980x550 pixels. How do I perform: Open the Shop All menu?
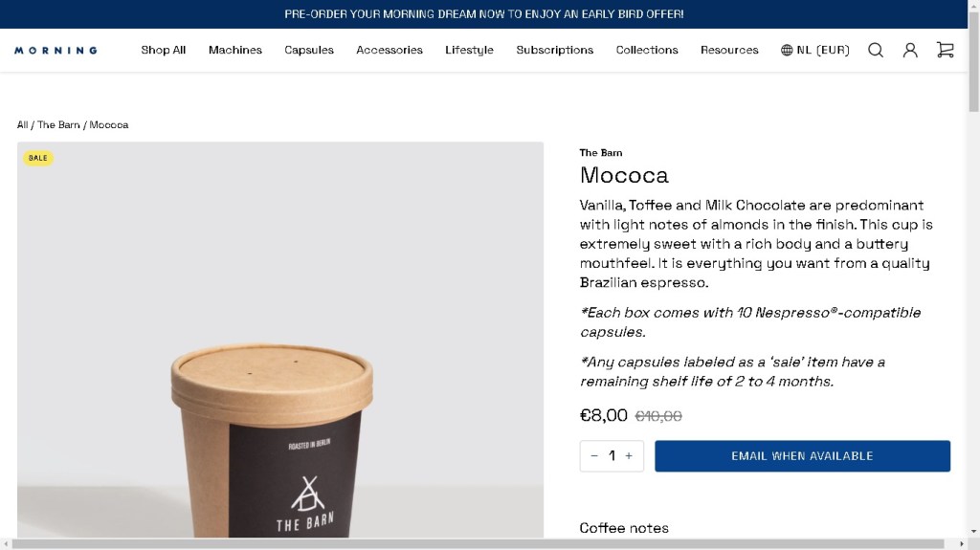click(164, 51)
